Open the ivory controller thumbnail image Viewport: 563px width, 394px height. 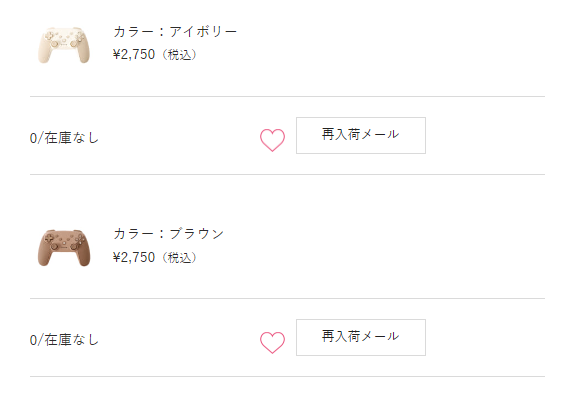tap(64, 45)
